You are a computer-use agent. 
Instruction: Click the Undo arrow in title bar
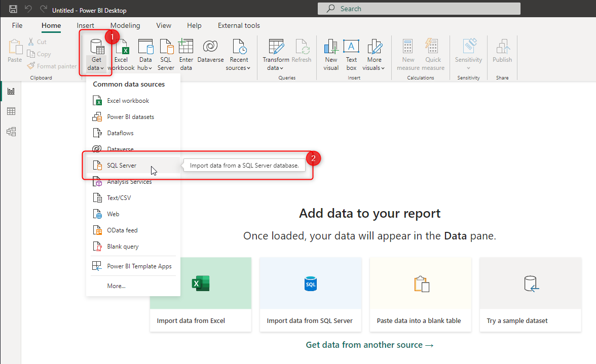click(x=28, y=9)
